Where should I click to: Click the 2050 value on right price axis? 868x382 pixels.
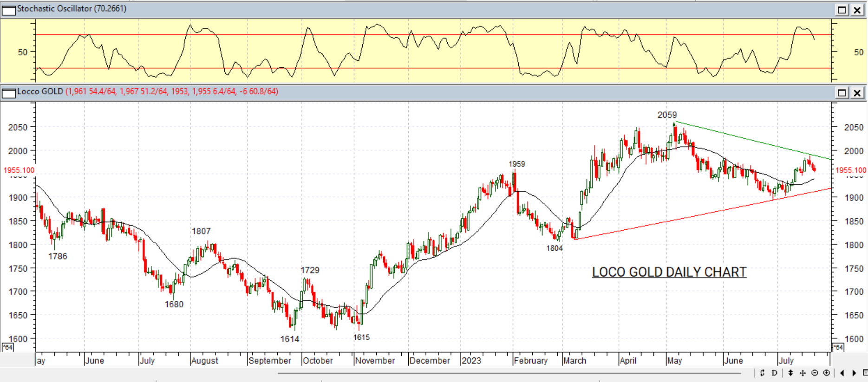[854, 127]
